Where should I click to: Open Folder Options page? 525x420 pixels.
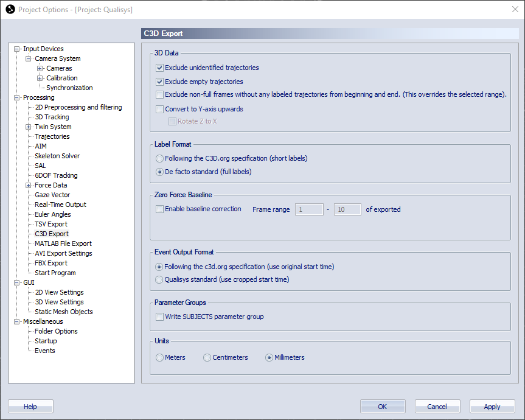point(56,331)
